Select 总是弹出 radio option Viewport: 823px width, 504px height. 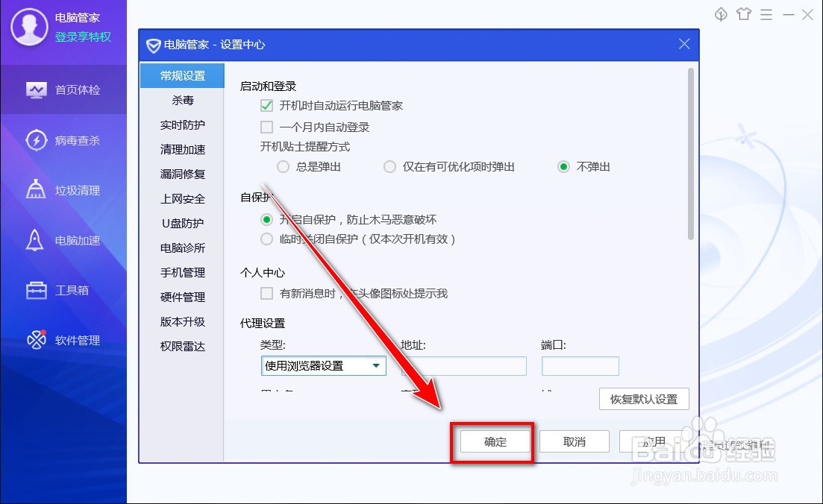pyautogui.click(x=283, y=167)
